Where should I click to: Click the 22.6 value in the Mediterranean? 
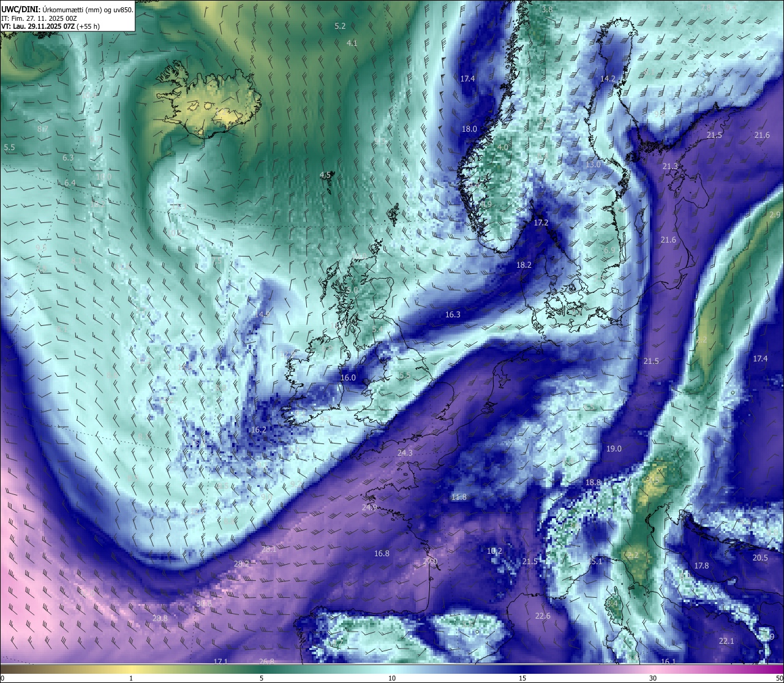click(x=543, y=616)
